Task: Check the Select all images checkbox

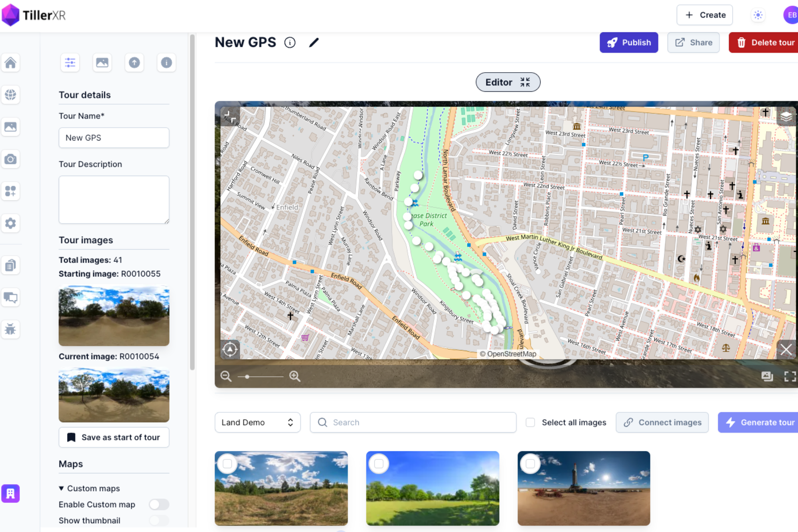Action: (530, 422)
